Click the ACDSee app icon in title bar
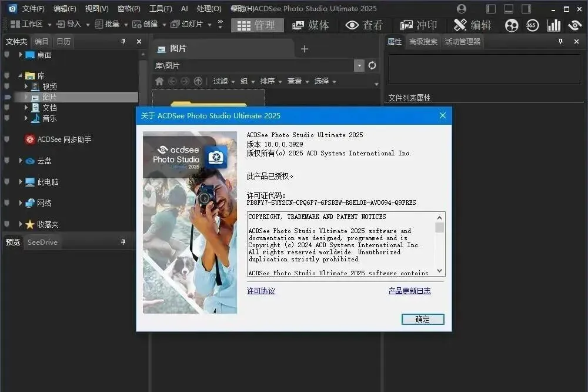 [x=12, y=8]
